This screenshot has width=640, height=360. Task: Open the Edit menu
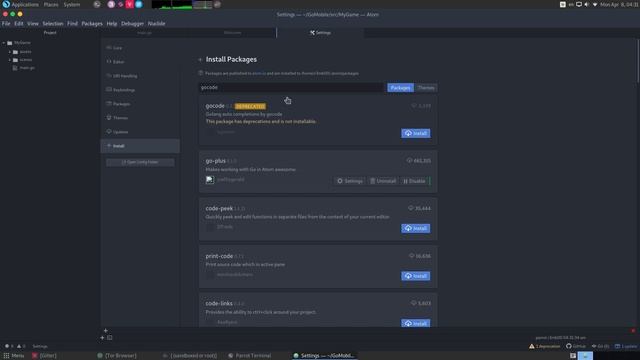(x=19, y=24)
